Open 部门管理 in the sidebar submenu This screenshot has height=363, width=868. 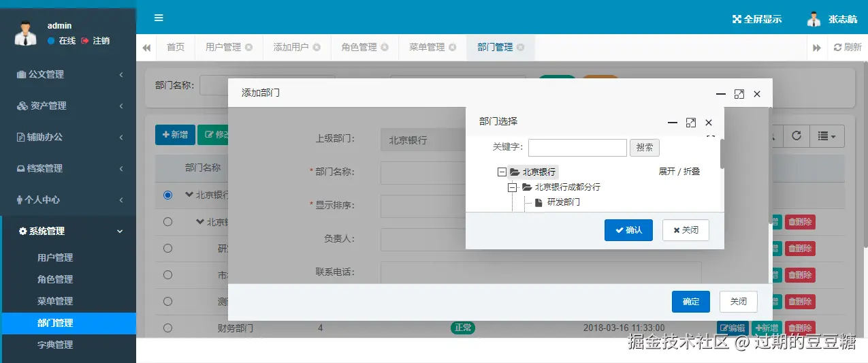pos(68,323)
